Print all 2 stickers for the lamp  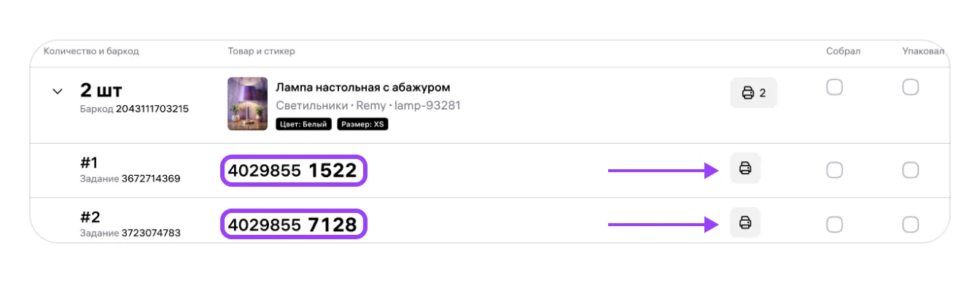coord(754,93)
